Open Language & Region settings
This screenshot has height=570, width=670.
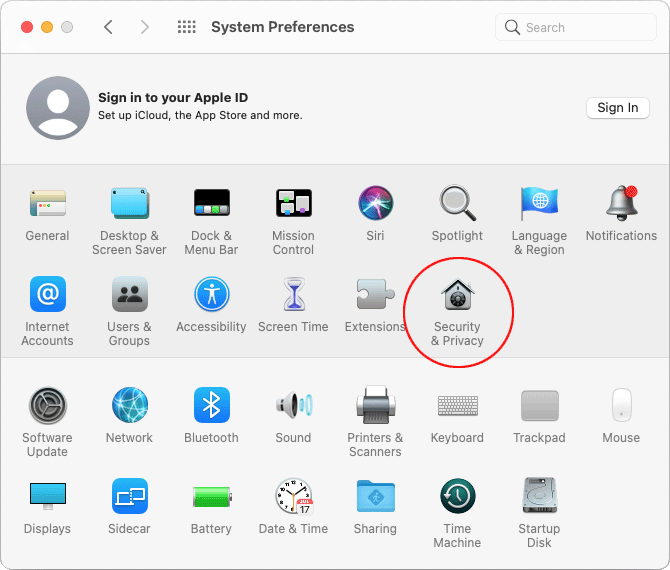point(540,203)
